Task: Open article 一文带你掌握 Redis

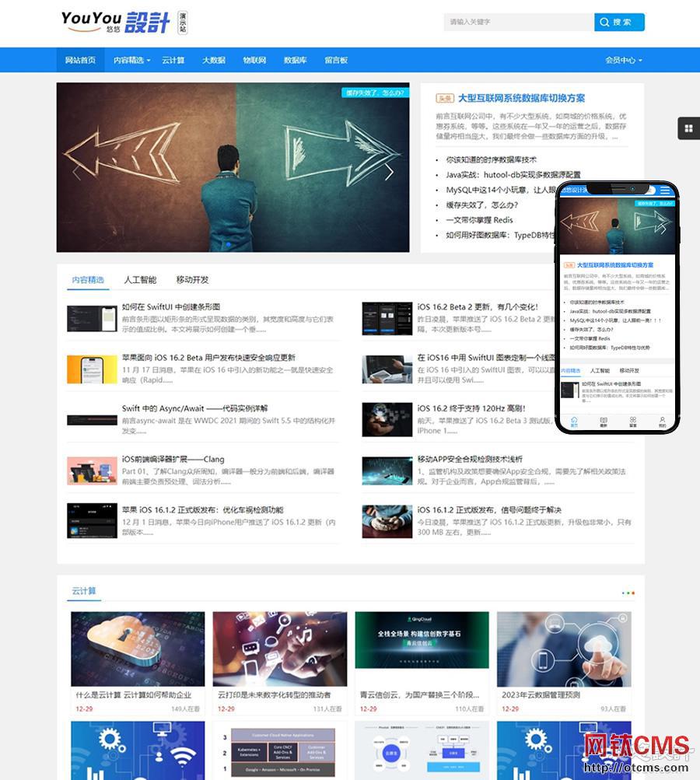Action: pos(479,220)
